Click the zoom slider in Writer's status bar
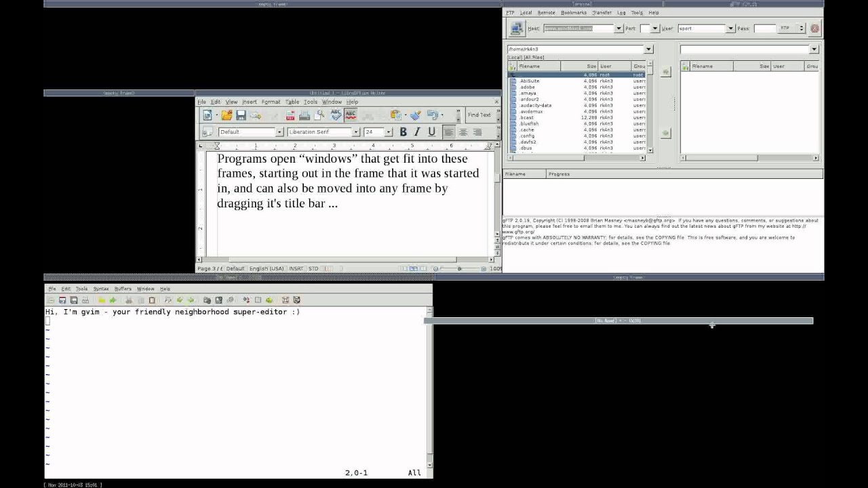Screen dimensions: 868x488 (459, 268)
